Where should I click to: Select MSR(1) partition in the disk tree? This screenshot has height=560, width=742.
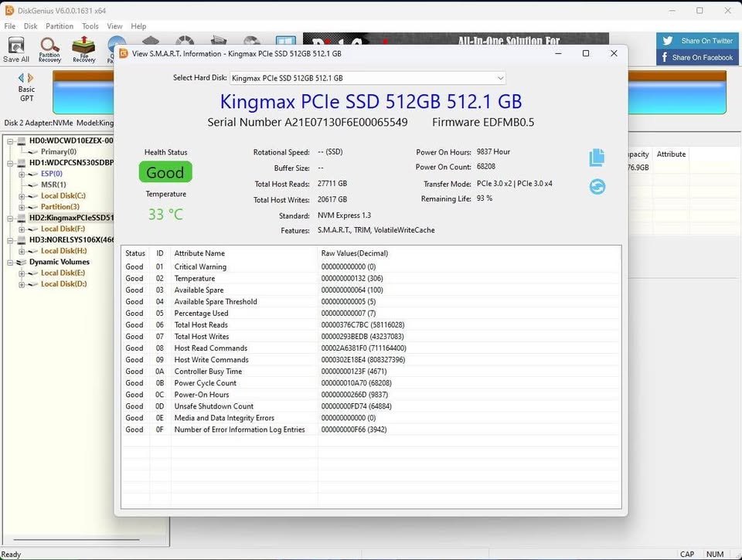[x=53, y=185]
